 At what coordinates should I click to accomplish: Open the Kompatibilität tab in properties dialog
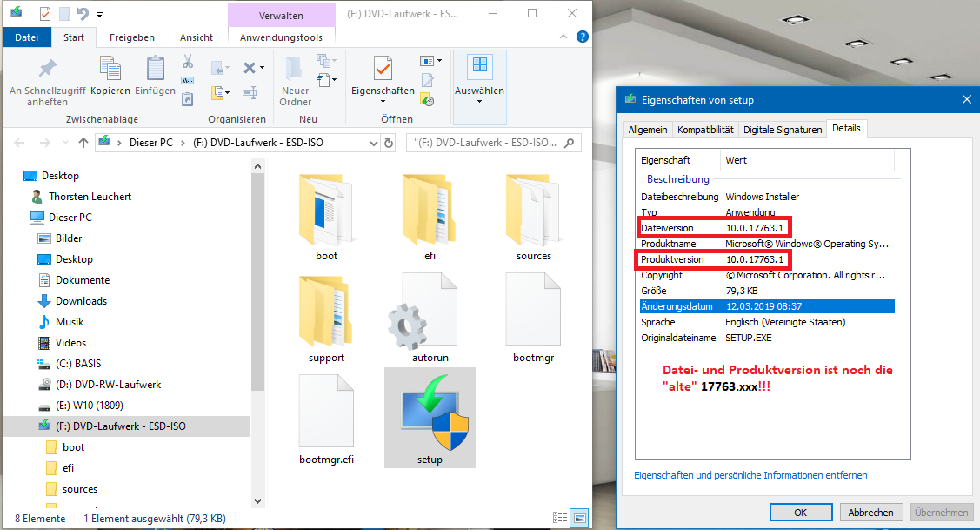(x=705, y=130)
